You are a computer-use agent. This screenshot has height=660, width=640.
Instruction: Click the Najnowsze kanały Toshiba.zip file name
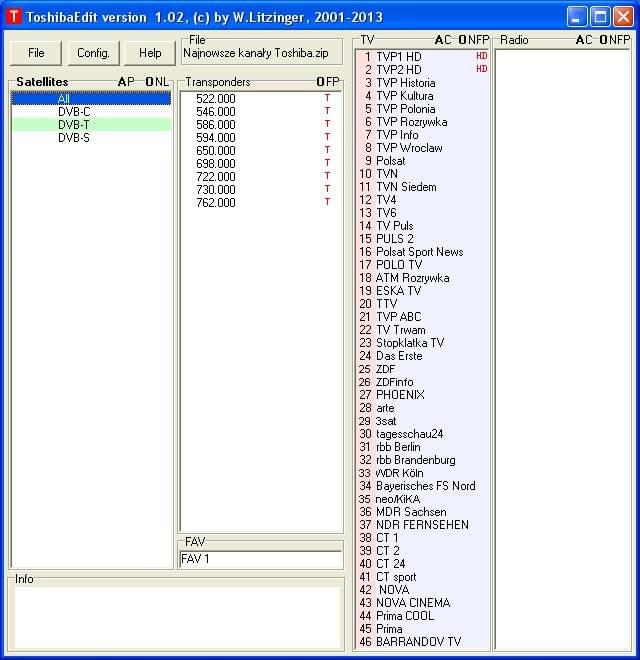tap(256, 53)
